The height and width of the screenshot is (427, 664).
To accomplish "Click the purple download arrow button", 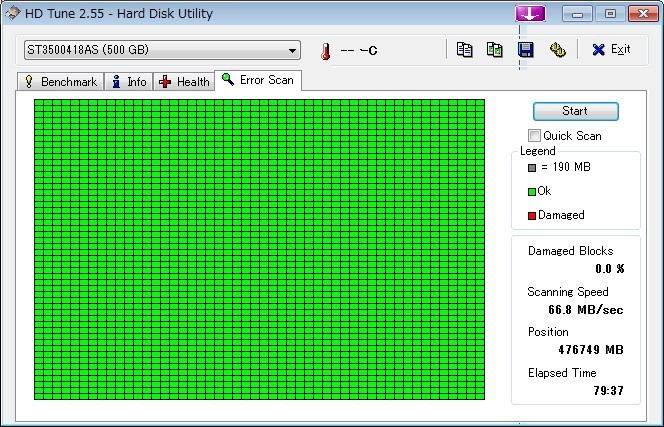I will click(529, 13).
